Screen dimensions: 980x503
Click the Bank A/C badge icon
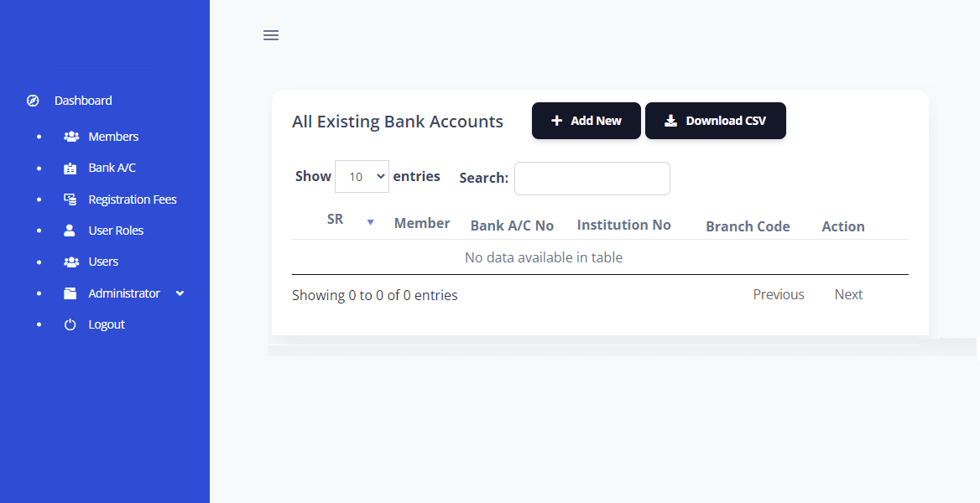click(70, 169)
